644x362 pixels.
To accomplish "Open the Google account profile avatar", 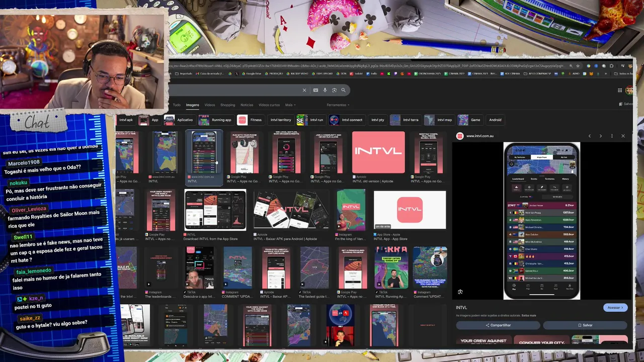I will coord(629,90).
